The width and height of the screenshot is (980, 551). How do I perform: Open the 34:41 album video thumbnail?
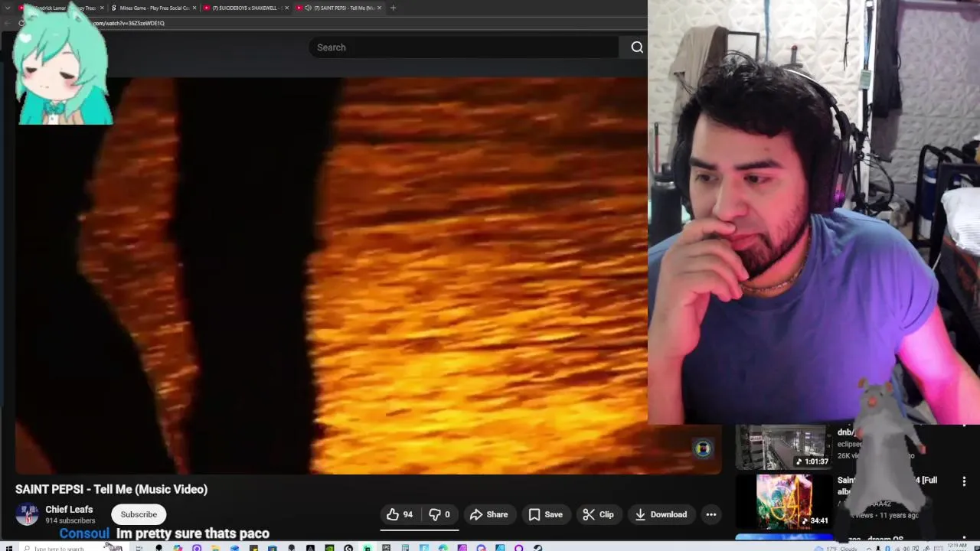point(784,501)
